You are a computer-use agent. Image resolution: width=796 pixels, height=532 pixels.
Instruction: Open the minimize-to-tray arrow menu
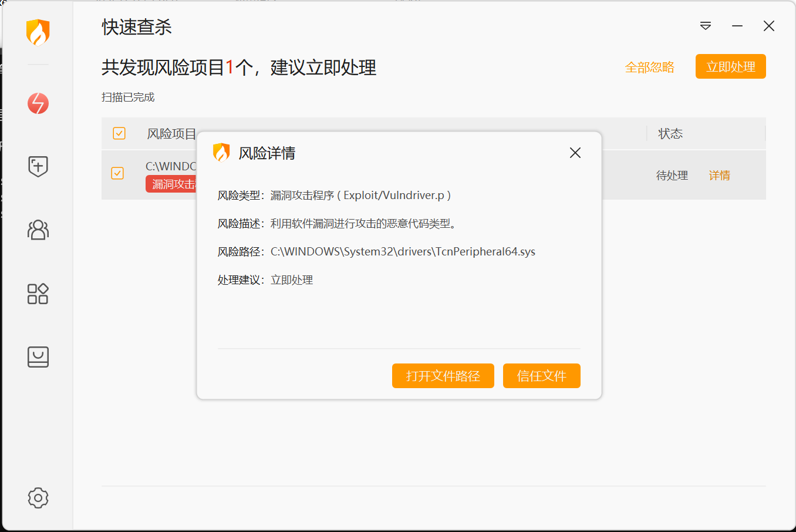pos(705,26)
